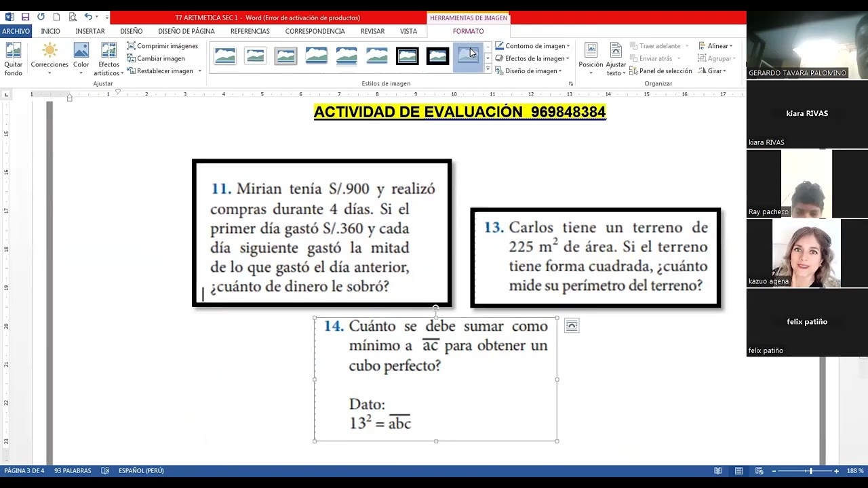Switch to DISEÑO DE PÁGINA tab
This screenshot has height=488, width=868.
click(x=186, y=31)
